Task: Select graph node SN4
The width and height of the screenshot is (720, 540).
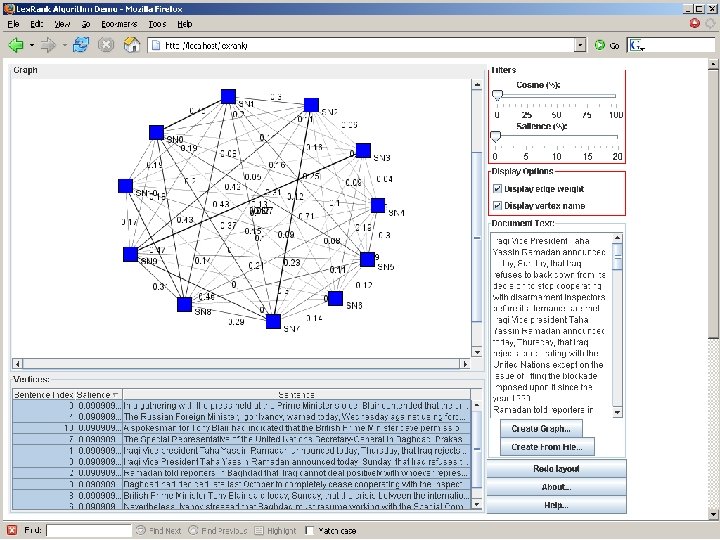Action: (378, 205)
